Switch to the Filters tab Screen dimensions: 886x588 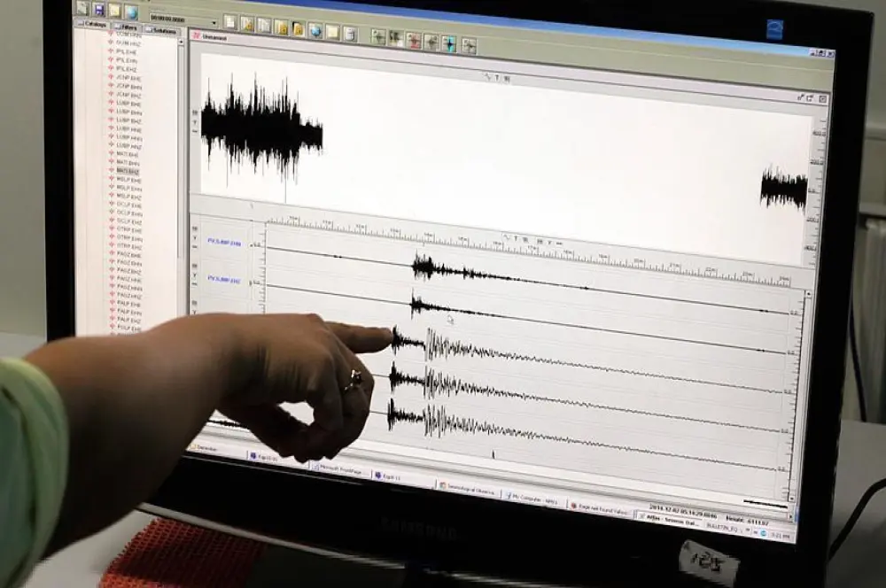pos(127,27)
